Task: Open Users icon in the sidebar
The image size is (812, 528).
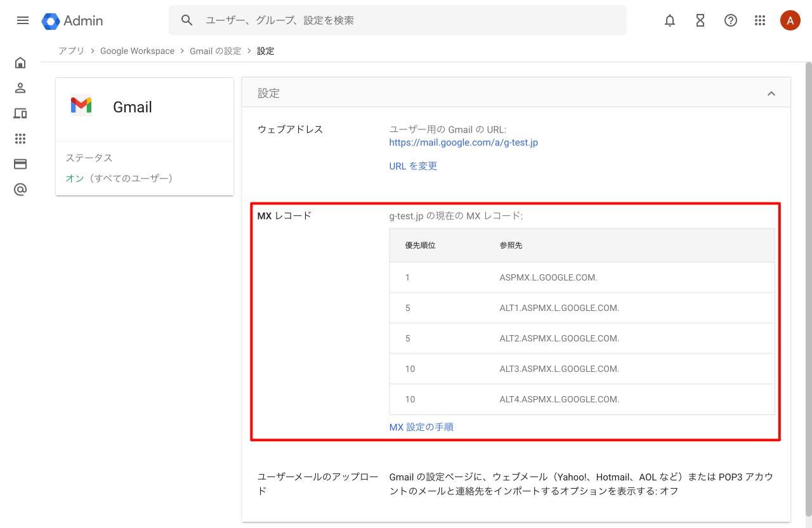Action: [x=20, y=88]
